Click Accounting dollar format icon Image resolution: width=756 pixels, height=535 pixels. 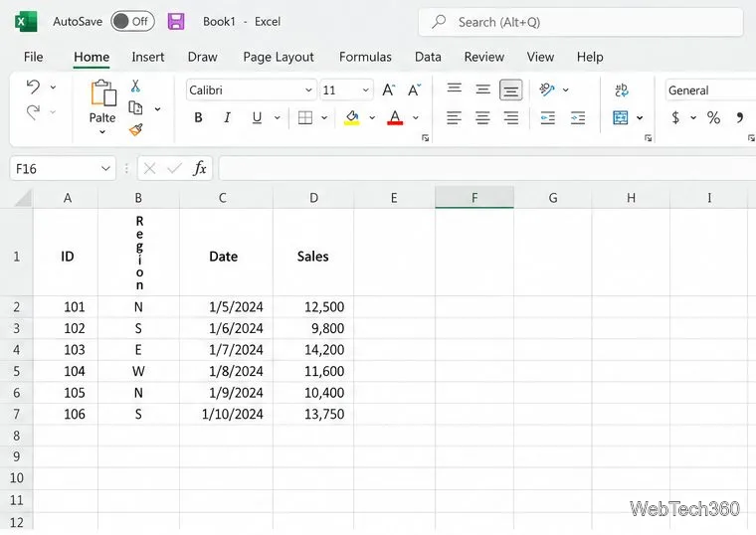tap(676, 117)
